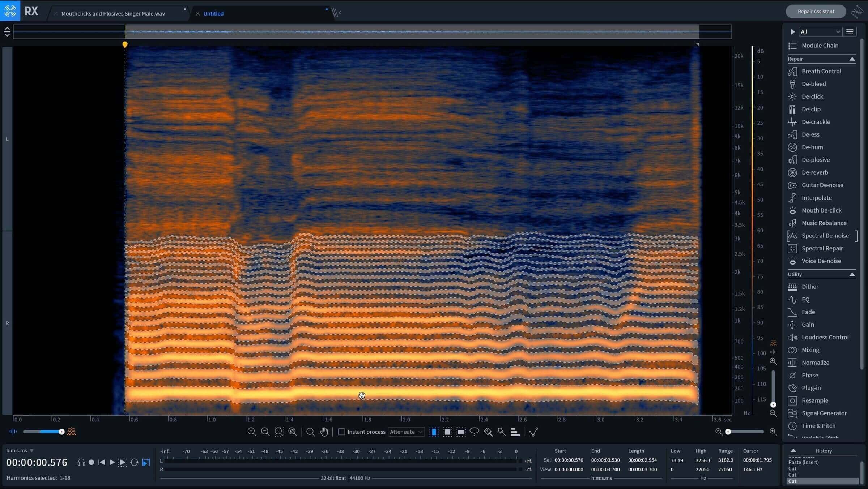This screenshot has width=868, height=489.
Task: Switch to Mouthclicks and Plosives Singer Male.wav tab
Action: pyautogui.click(x=113, y=13)
